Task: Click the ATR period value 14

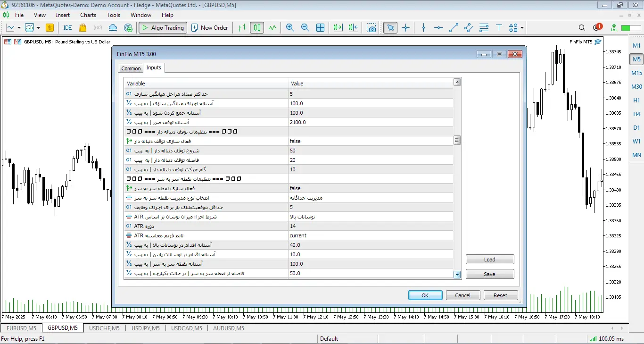Action: (x=371, y=226)
